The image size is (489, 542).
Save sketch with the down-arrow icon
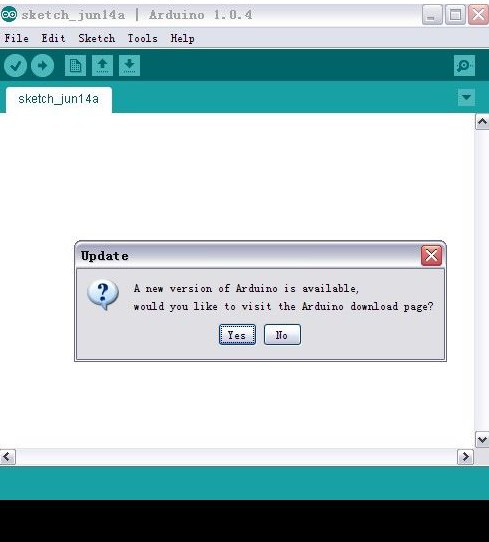coord(129,65)
